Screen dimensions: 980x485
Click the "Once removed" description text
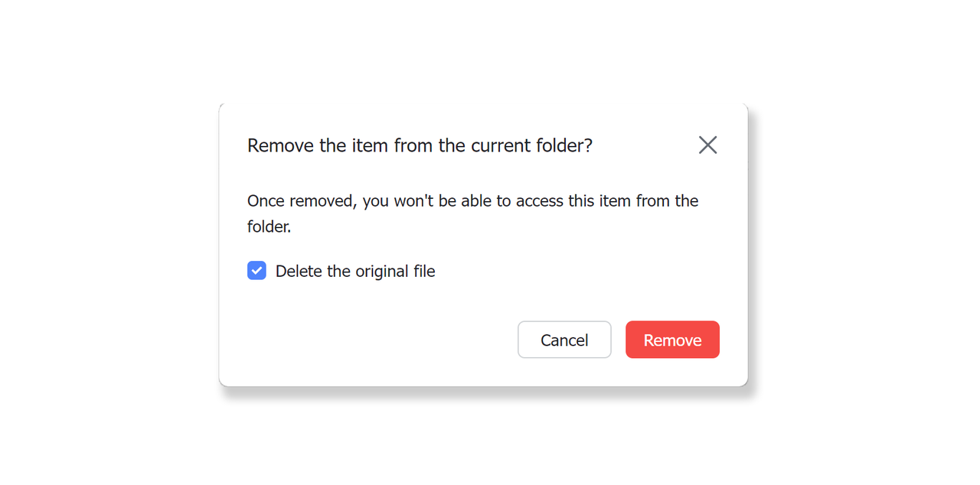click(472, 201)
